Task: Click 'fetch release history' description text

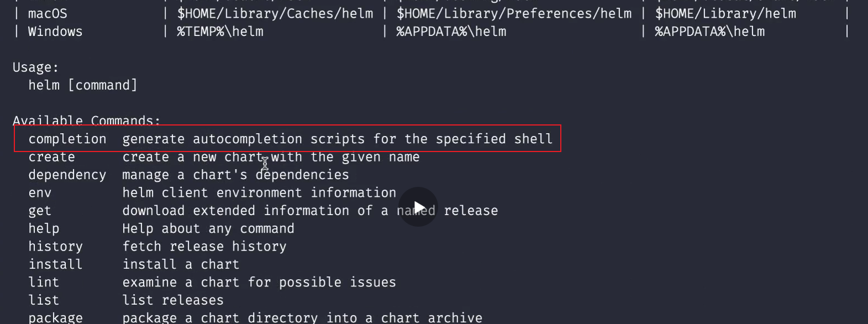Action: pyautogui.click(x=204, y=247)
